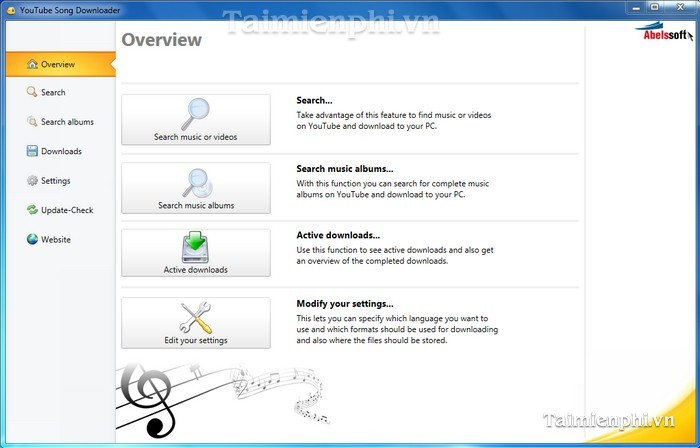Screen dimensions: 700x448
Task: Click the Overview house icon in sidebar
Action: pos(32,64)
